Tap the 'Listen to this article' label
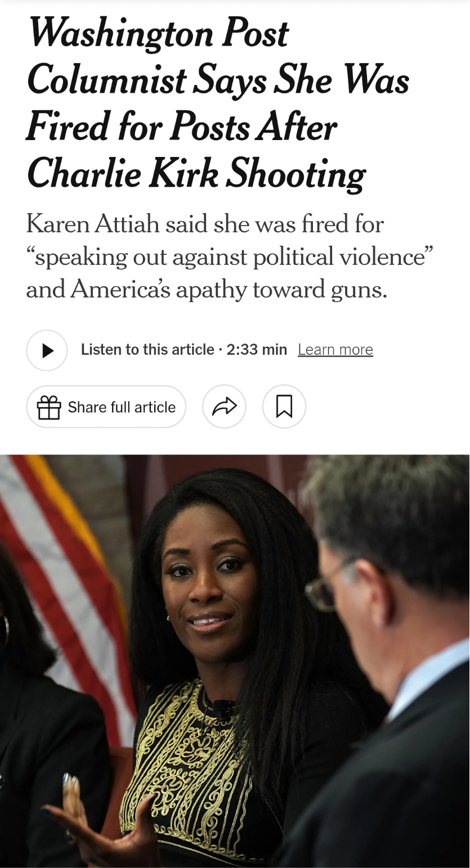470x868 pixels. [x=147, y=350]
